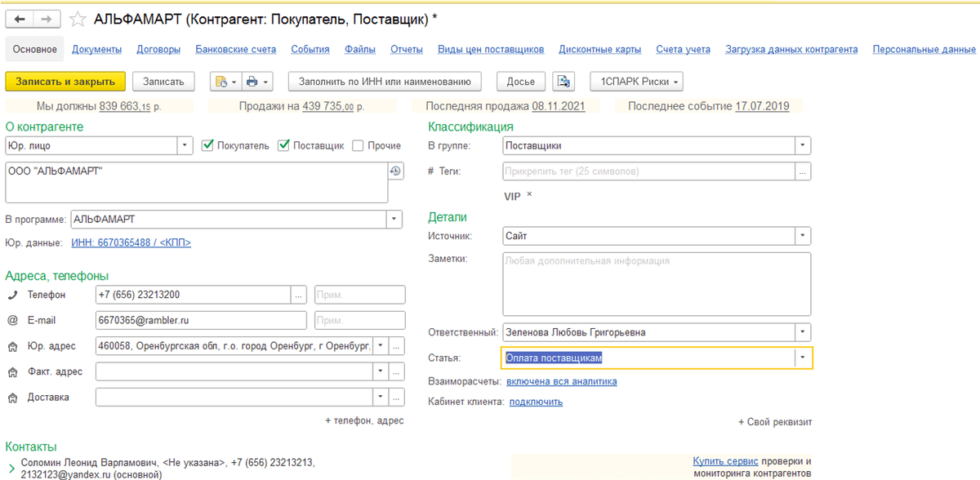Click the Купить сервис link

725,460
